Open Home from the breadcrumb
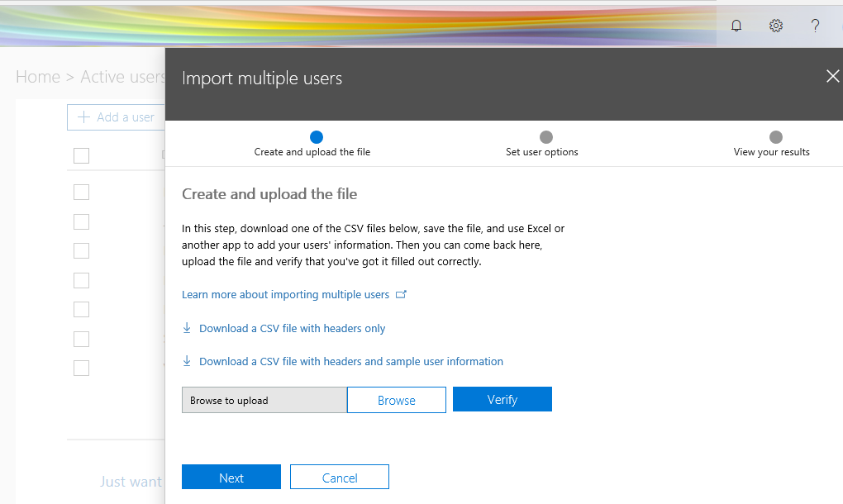Viewport: 843px width, 504px height. tap(38, 76)
